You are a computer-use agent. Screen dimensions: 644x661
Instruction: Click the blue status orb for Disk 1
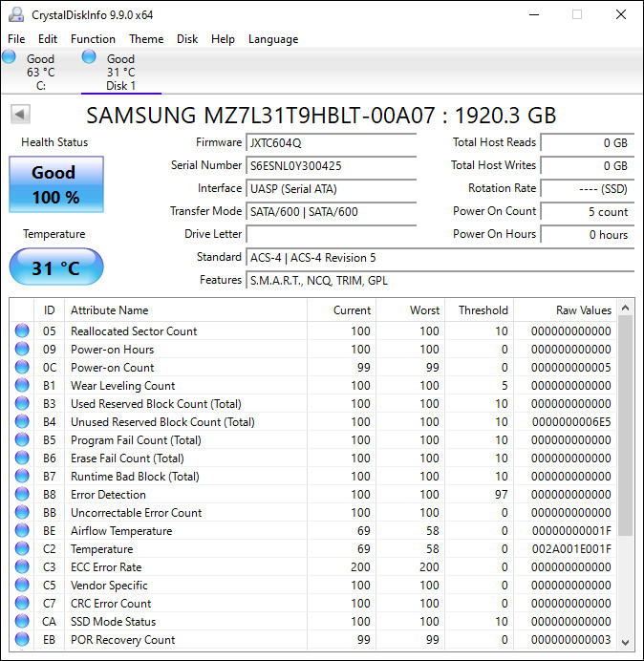click(89, 56)
